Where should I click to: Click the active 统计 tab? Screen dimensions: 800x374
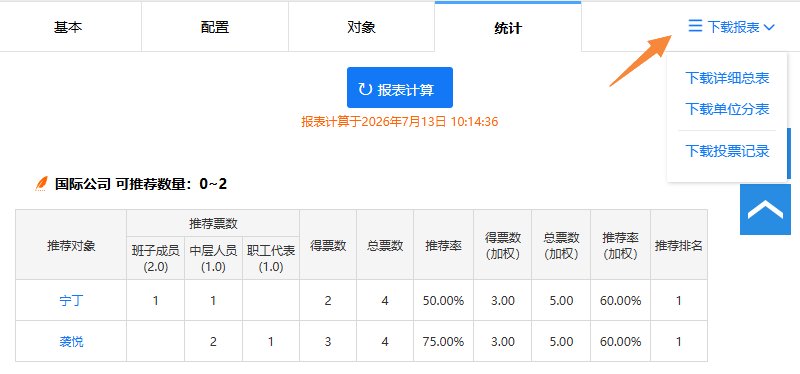click(x=508, y=27)
